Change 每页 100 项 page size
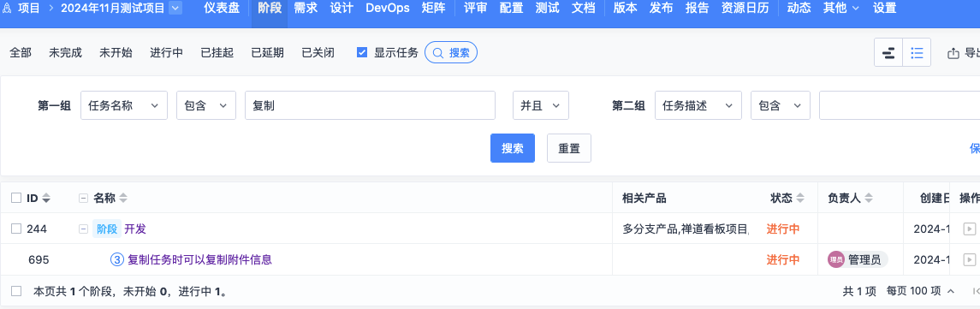980x309 pixels. coord(921,291)
